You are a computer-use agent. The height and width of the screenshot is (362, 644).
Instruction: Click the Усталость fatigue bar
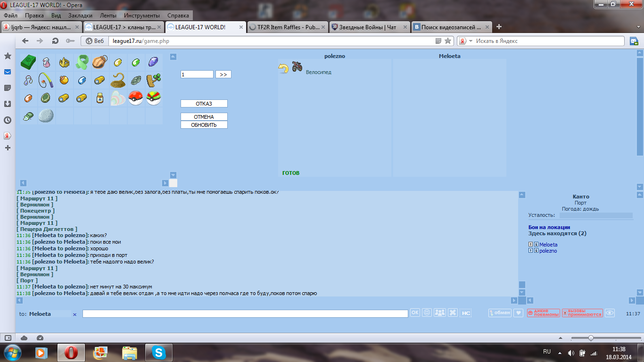[596, 215]
